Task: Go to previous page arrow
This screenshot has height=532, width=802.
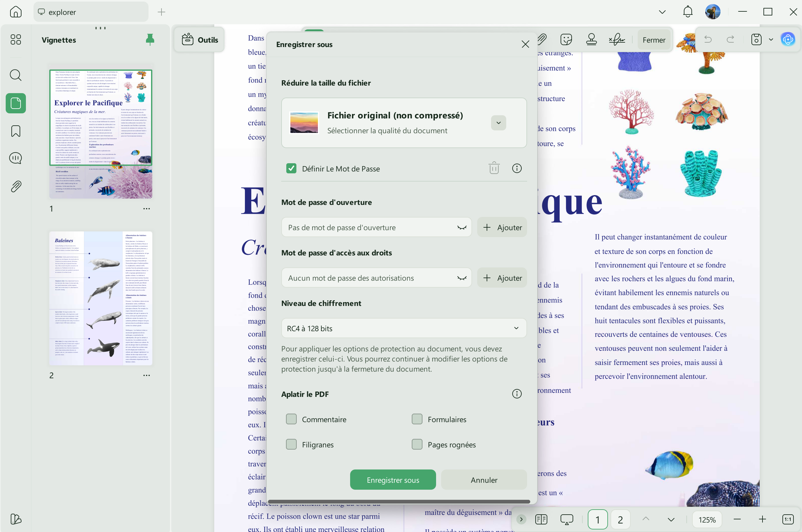Action: pos(646,519)
